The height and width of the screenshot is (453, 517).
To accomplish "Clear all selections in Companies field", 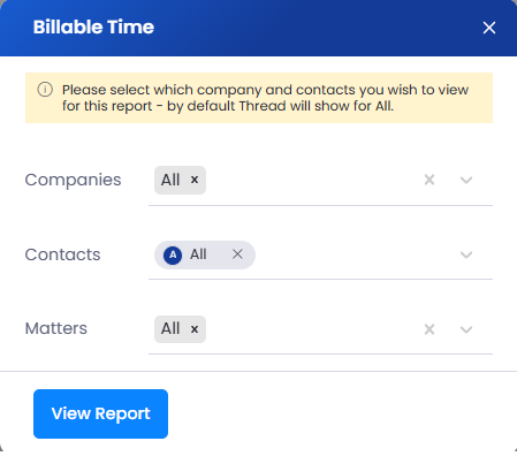I will click(429, 180).
